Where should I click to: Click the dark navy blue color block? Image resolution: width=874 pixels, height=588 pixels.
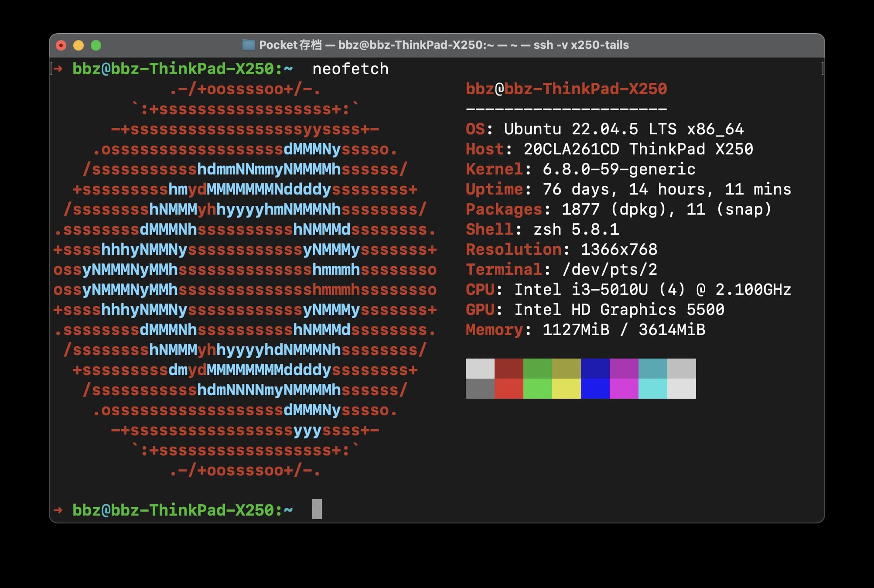(595, 369)
